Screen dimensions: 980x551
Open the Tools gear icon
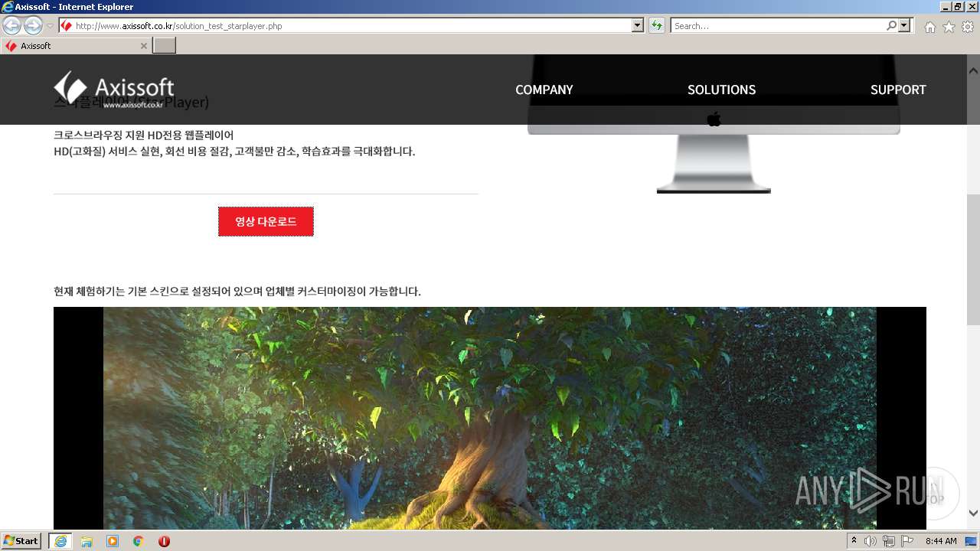968,27
